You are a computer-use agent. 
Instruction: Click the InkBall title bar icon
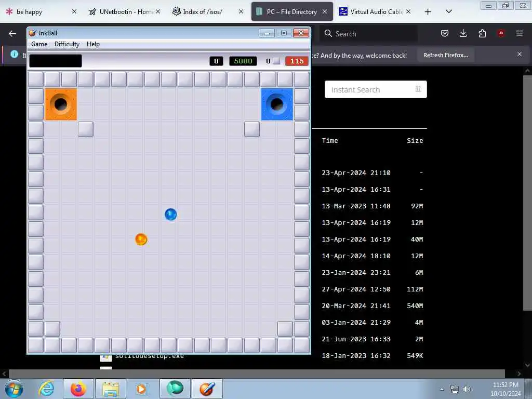pyautogui.click(x=33, y=33)
